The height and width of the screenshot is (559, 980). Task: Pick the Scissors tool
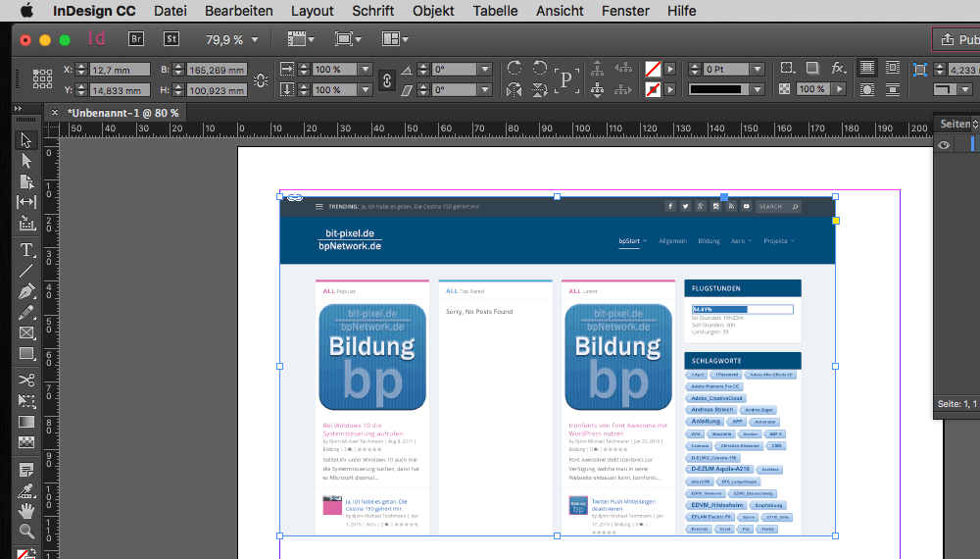27,380
